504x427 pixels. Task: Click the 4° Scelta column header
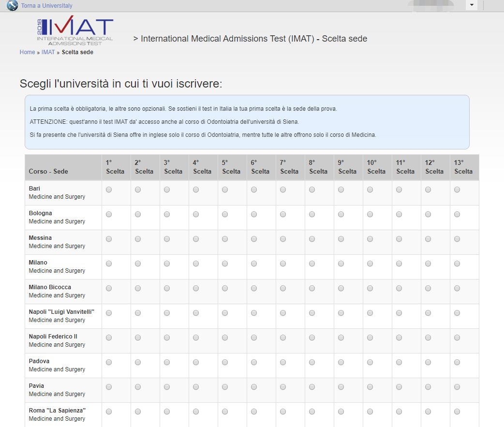pos(204,167)
